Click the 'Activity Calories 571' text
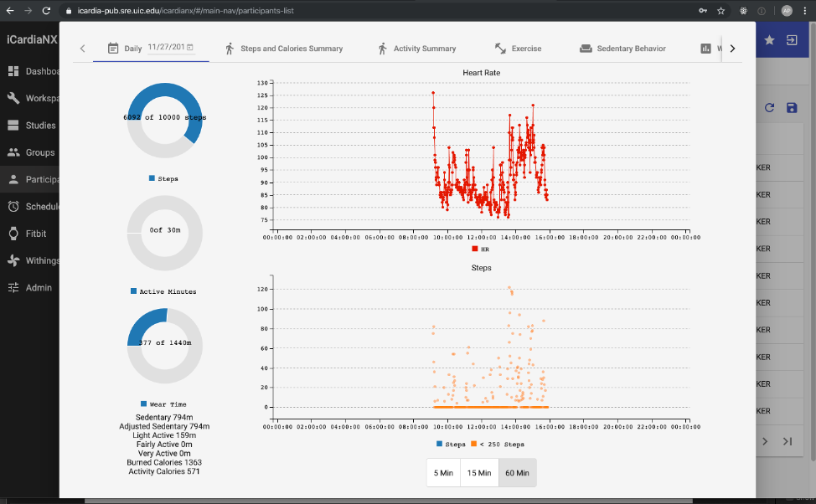The image size is (816, 504). click(x=164, y=471)
